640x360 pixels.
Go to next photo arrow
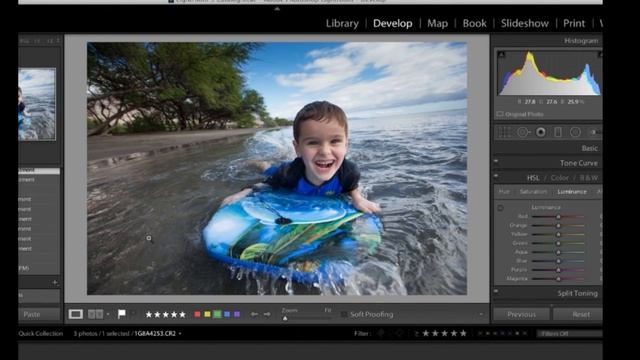tap(267, 314)
